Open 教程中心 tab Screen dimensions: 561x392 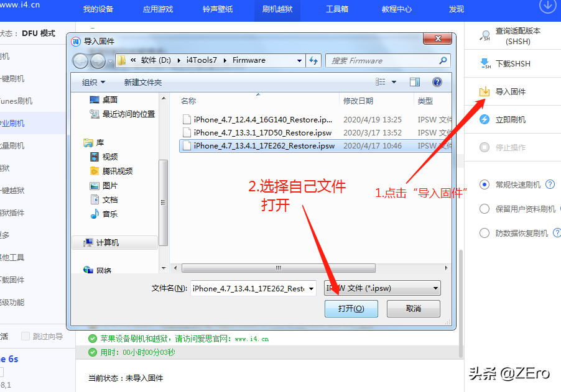click(397, 9)
